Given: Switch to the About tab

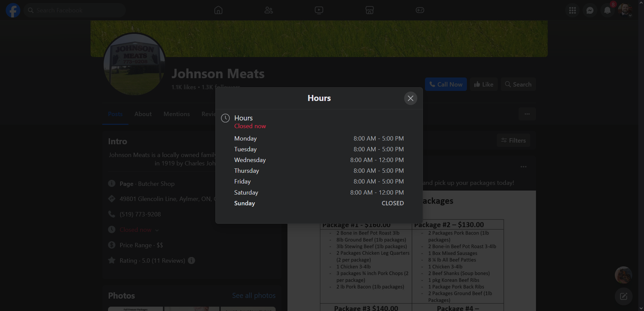Looking at the screenshot, I should (x=143, y=114).
